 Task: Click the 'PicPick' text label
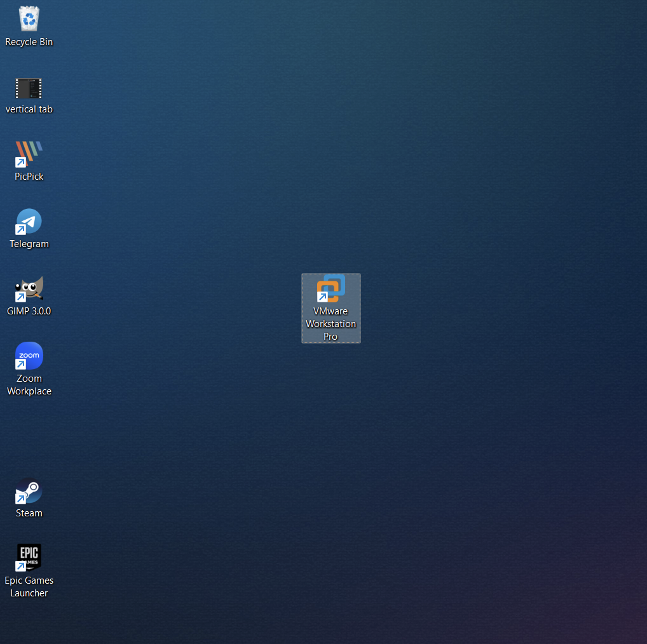[x=29, y=177]
